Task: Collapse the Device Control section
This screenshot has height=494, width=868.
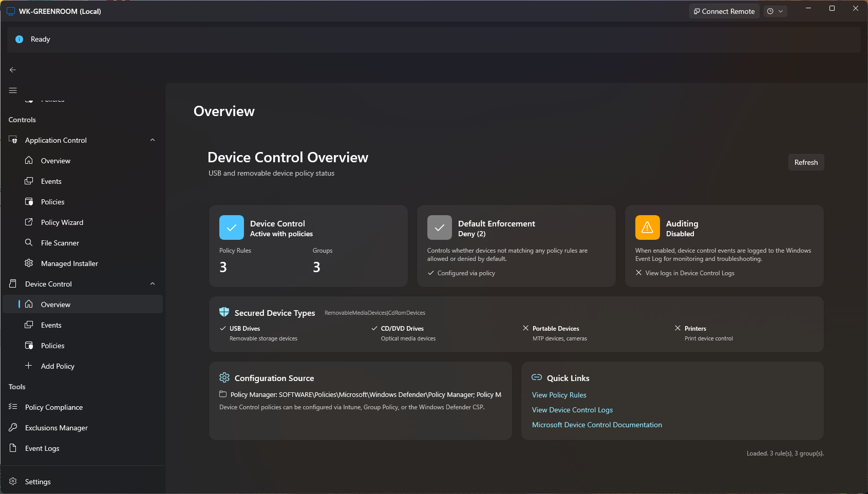Action: click(153, 283)
